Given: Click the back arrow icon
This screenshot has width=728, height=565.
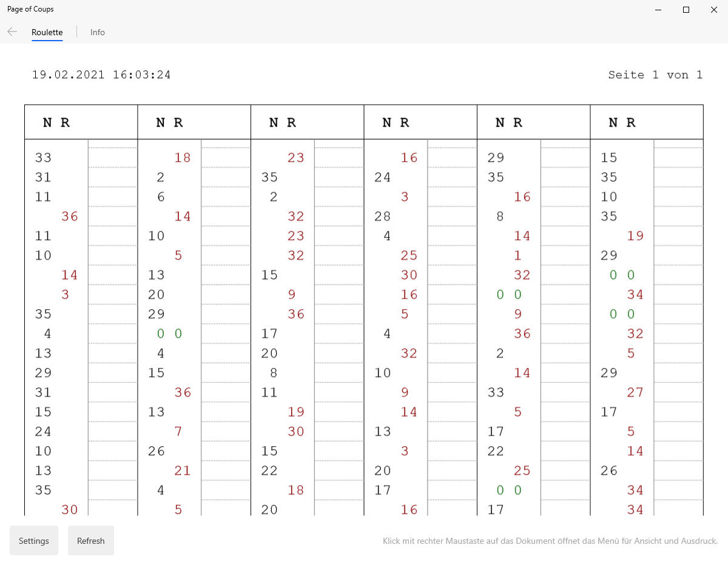Looking at the screenshot, I should click(12, 32).
